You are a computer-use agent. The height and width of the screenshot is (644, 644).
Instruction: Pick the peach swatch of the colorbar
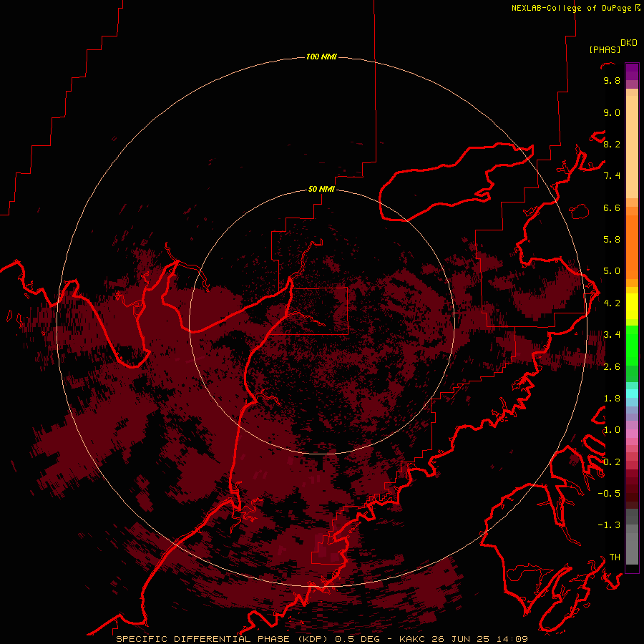[632, 146]
